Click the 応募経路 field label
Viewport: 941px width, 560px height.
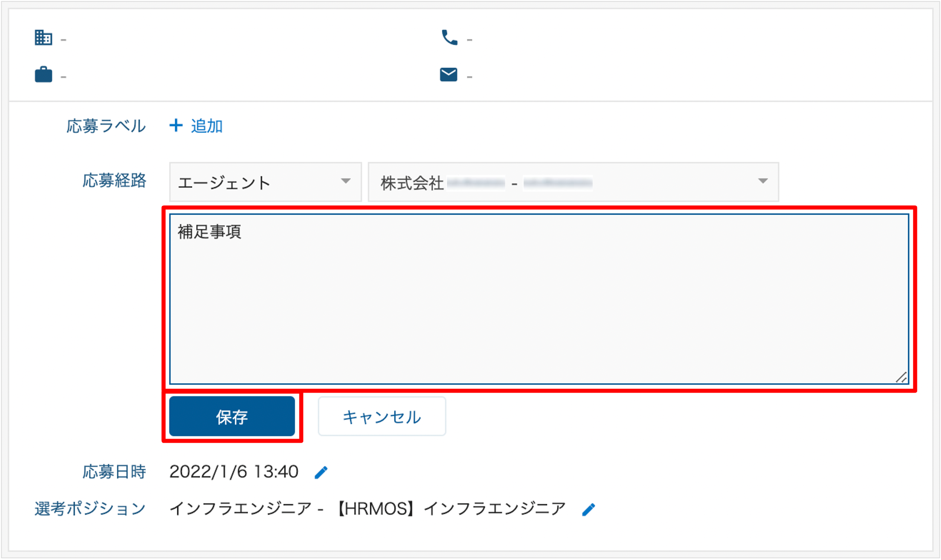pyautogui.click(x=114, y=180)
